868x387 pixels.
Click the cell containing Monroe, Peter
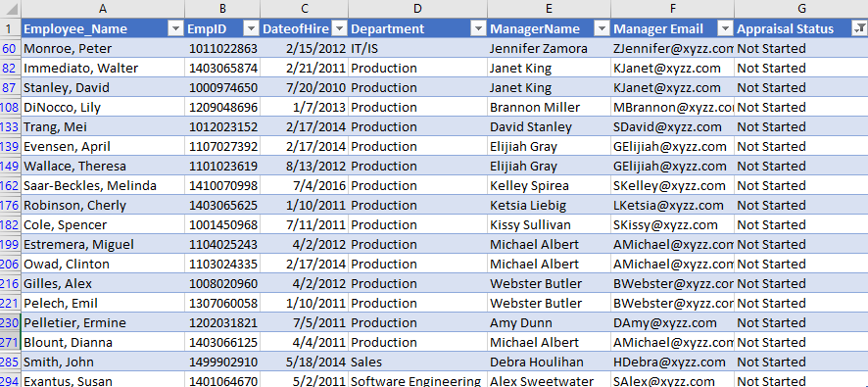[x=103, y=49]
